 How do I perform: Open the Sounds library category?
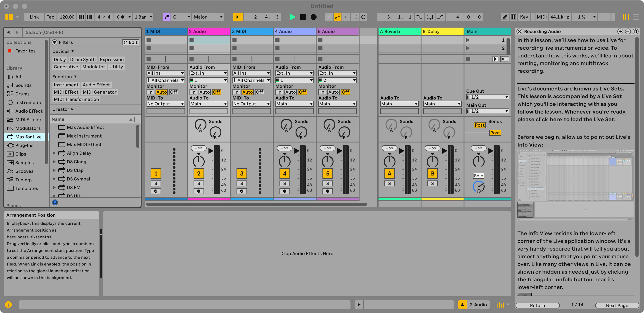[23, 85]
